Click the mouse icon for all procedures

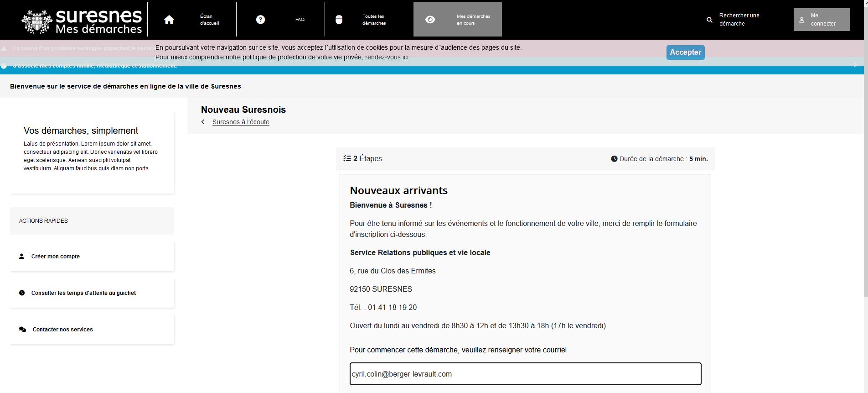[x=339, y=20]
